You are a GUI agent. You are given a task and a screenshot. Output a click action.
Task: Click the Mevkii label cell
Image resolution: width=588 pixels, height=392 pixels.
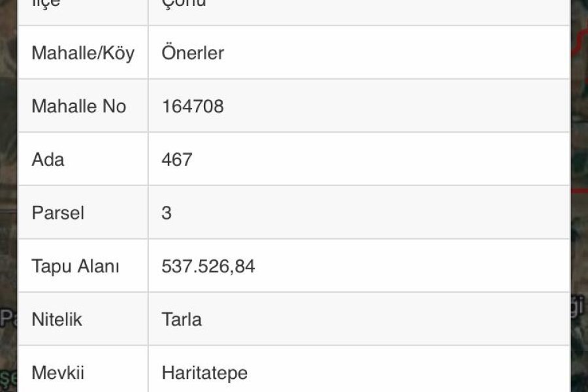pos(83,370)
